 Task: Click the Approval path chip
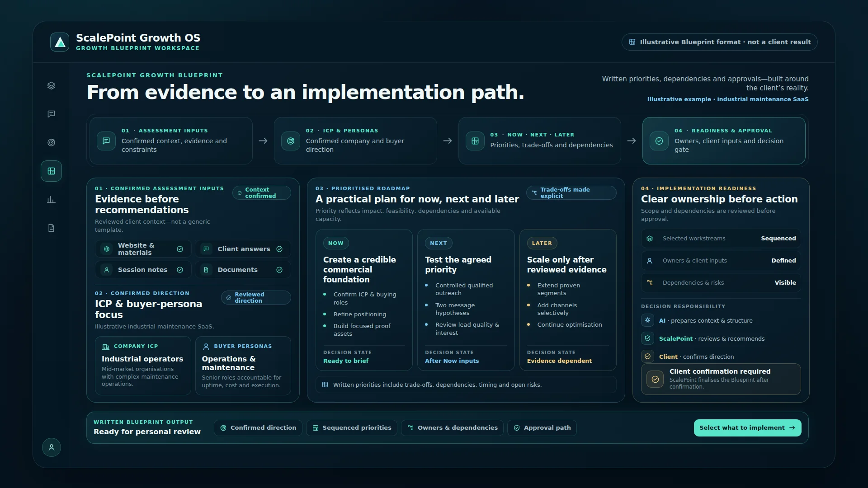(542, 428)
